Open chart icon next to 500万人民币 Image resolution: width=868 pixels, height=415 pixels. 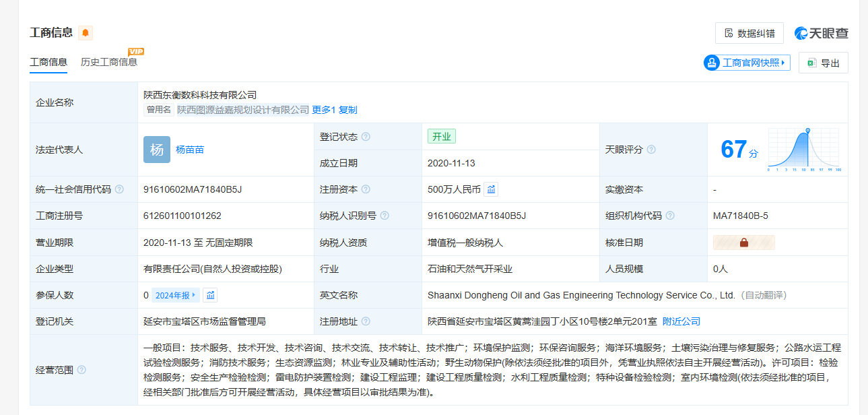point(491,189)
